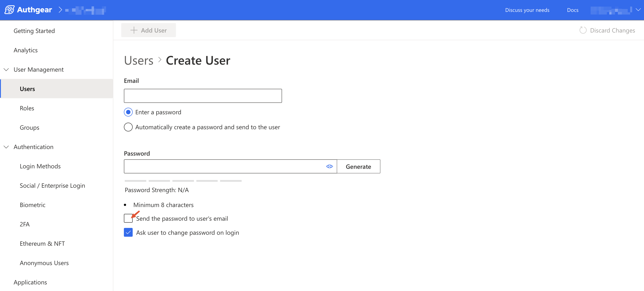Click the plus icon on Add User

(134, 30)
